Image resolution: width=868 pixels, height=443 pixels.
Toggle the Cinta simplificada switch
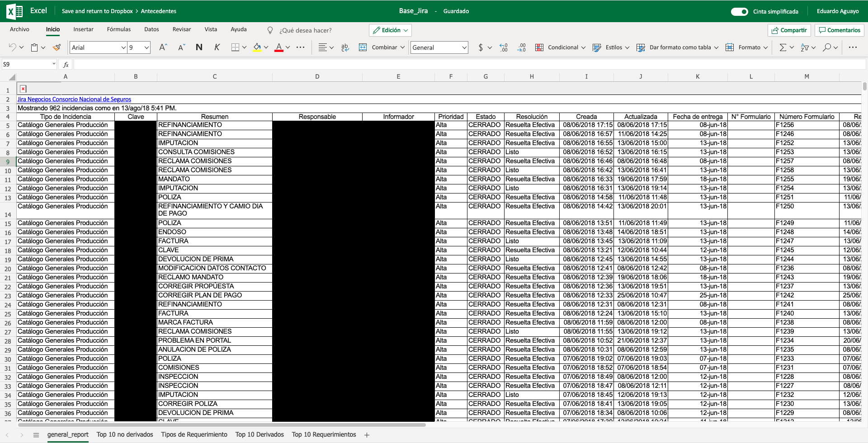click(740, 11)
